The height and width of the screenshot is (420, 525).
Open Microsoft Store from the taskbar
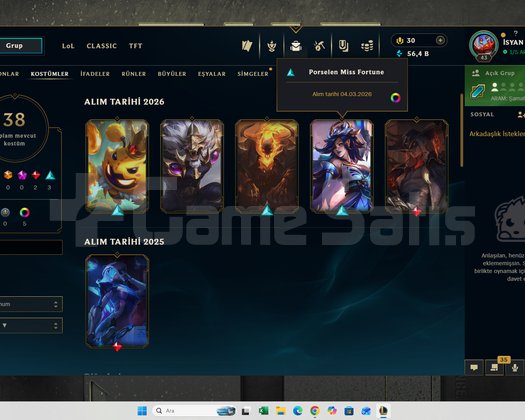[349, 411]
